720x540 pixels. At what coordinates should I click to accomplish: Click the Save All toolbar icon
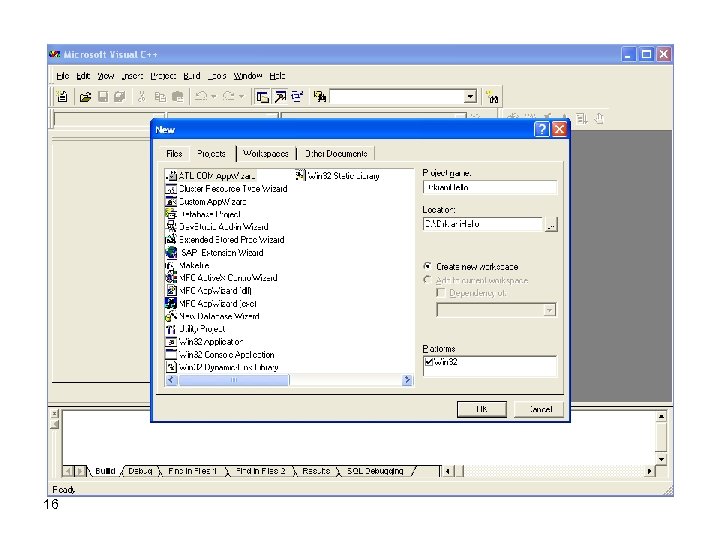[x=119, y=96]
